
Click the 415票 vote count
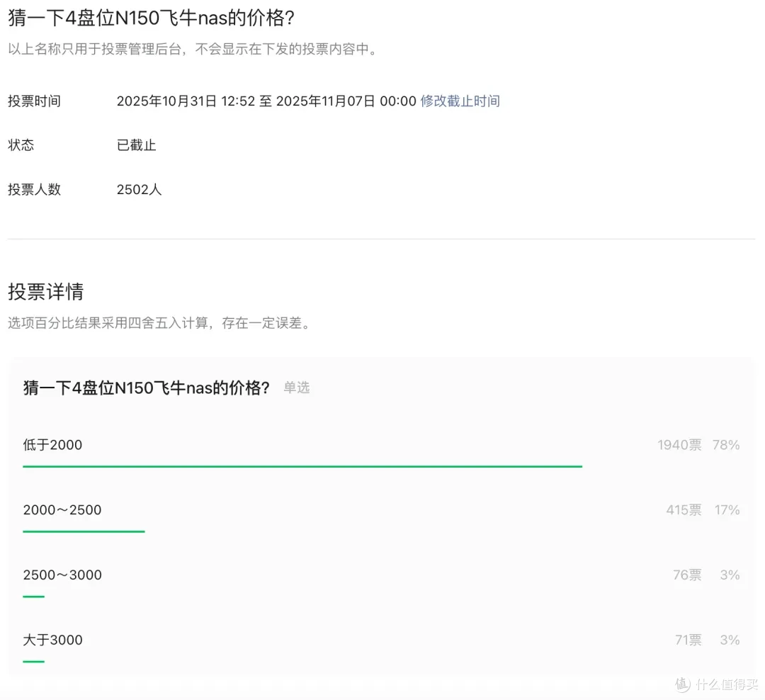[x=684, y=509]
